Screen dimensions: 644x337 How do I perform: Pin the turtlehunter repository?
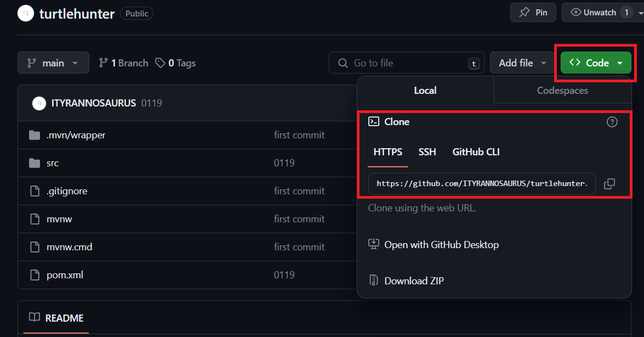[x=533, y=12]
